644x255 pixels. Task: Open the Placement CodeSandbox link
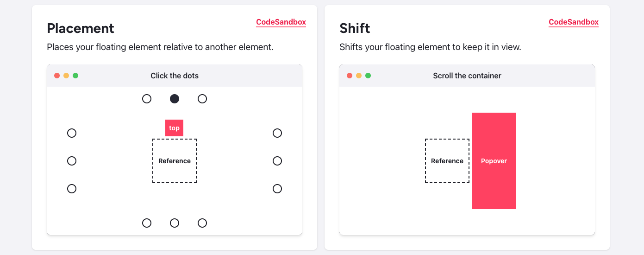[281, 22]
